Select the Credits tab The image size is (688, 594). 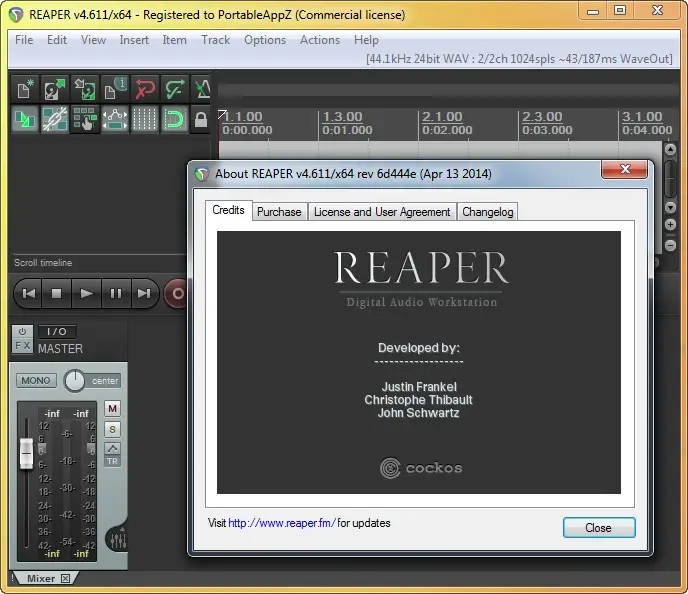click(x=228, y=210)
